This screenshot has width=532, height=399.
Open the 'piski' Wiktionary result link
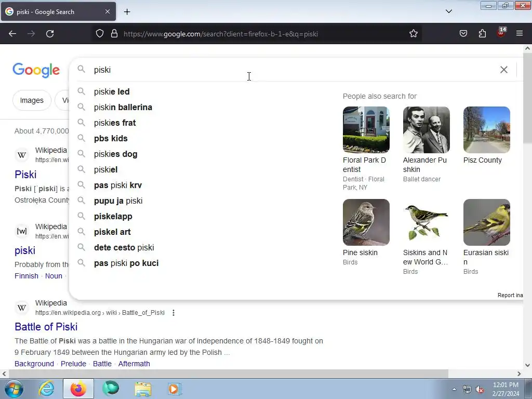pos(25,250)
